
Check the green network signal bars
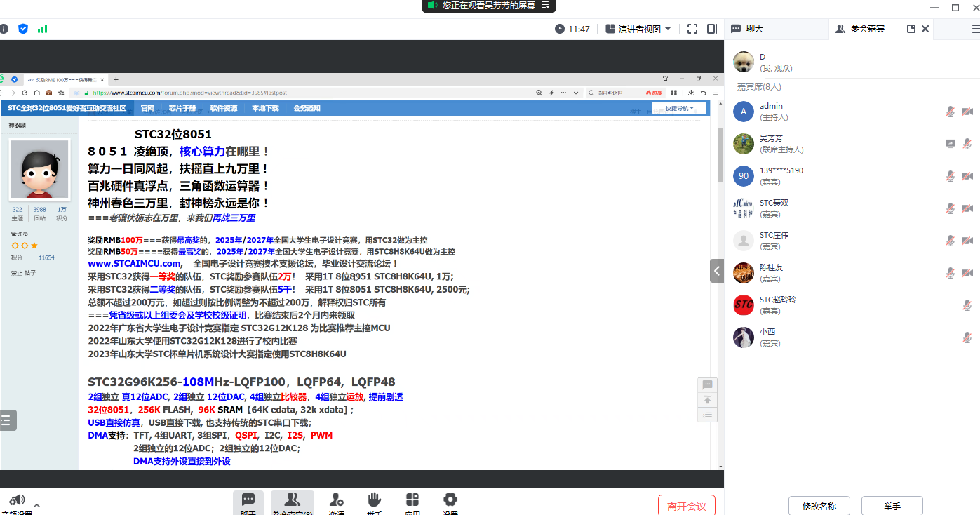click(42, 29)
